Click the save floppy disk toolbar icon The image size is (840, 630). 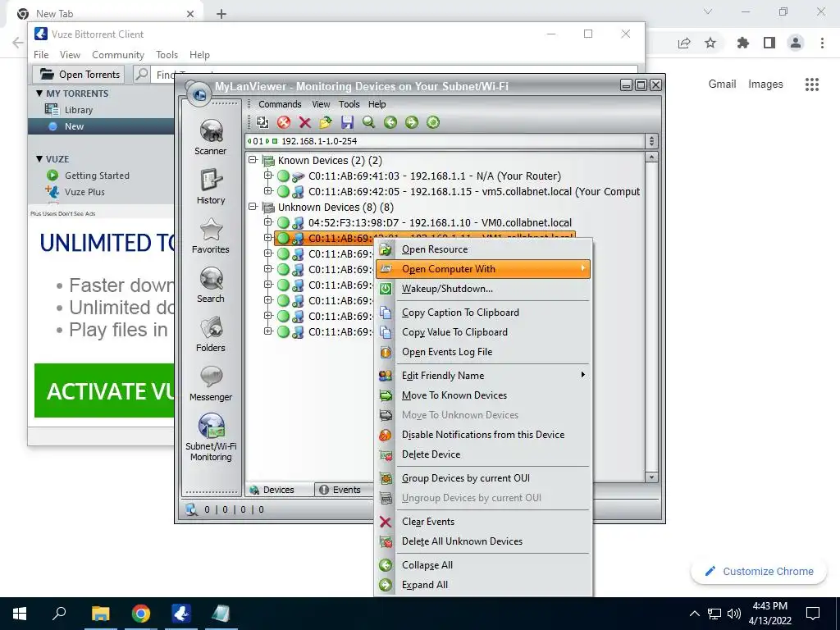click(x=347, y=122)
